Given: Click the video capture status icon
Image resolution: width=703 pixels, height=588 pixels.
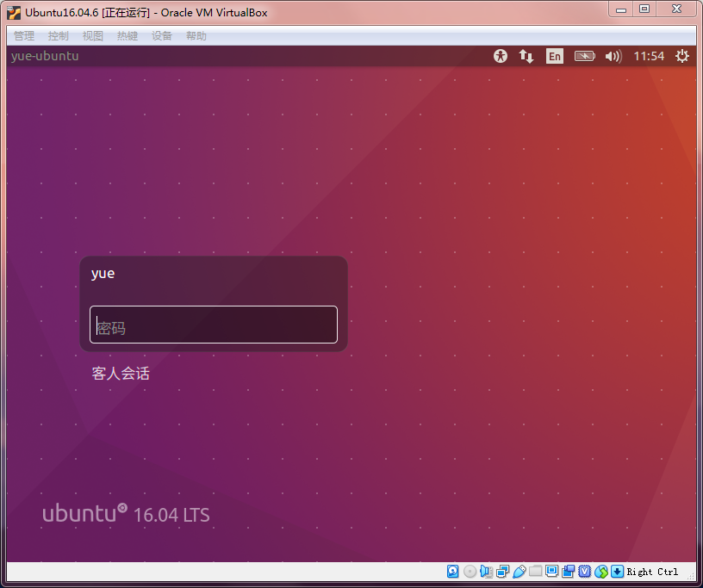Looking at the screenshot, I should coord(568,572).
